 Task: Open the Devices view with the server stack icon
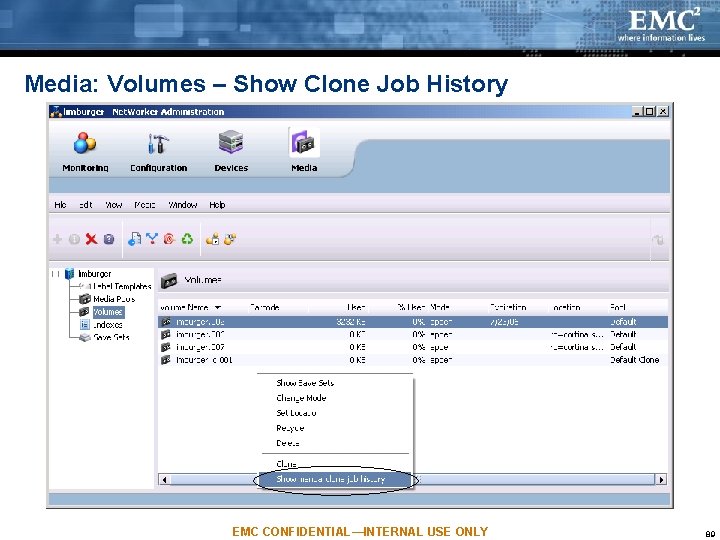pyautogui.click(x=231, y=142)
